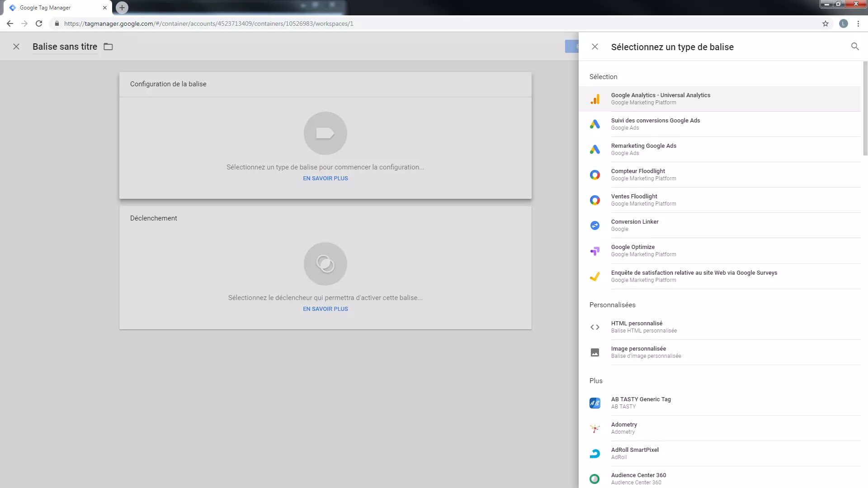Click AB TASTY Generic Tag label
868x488 pixels.
[x=641, y=399]
